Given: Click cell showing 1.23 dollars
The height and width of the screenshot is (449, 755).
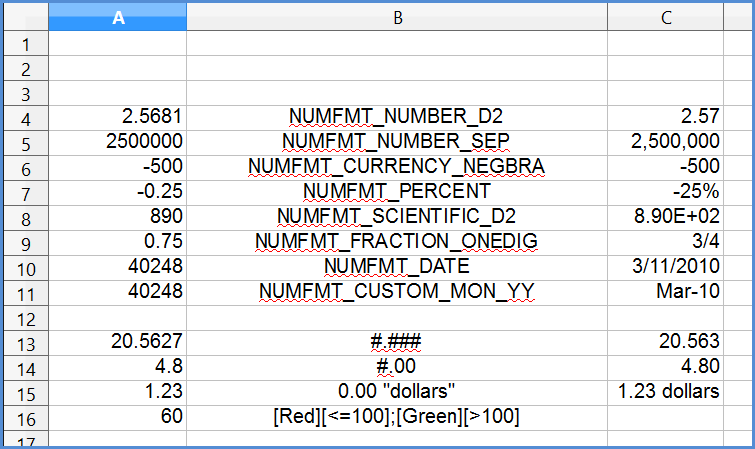Looking at the screenshot, I should pyautogui.click(x=669, y=391).
